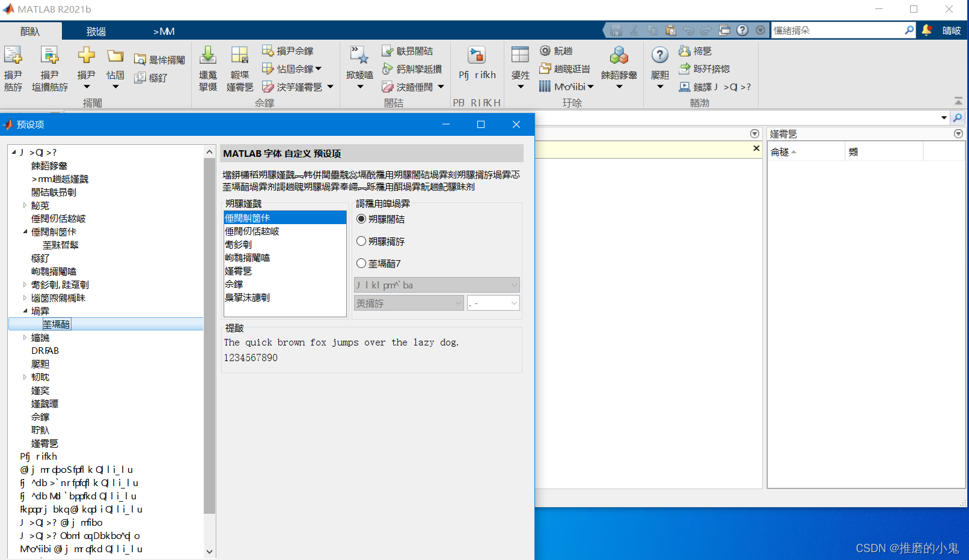Click the Clear Workspace icon

tap(268, 87)
